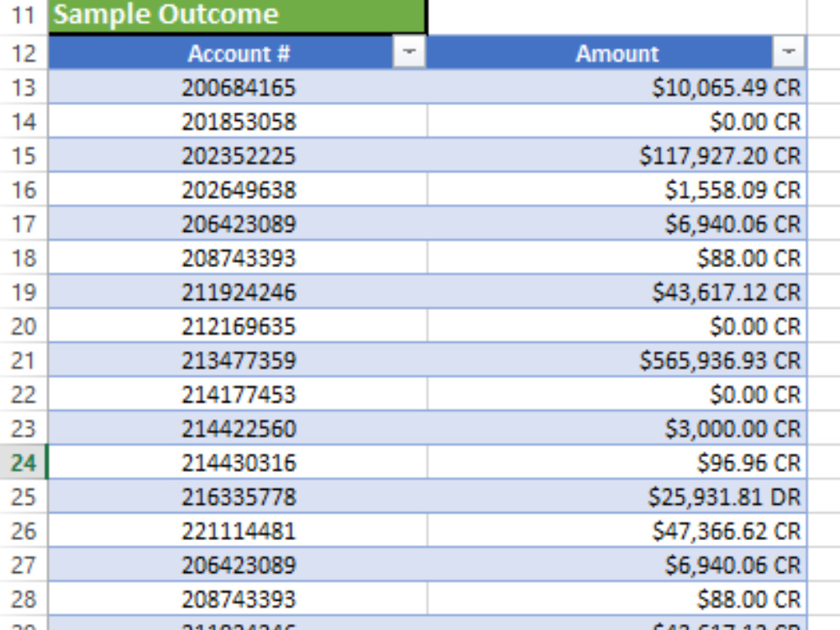Click row header 22
Viewport: 840px width, 630px height.
click(24, 394)
